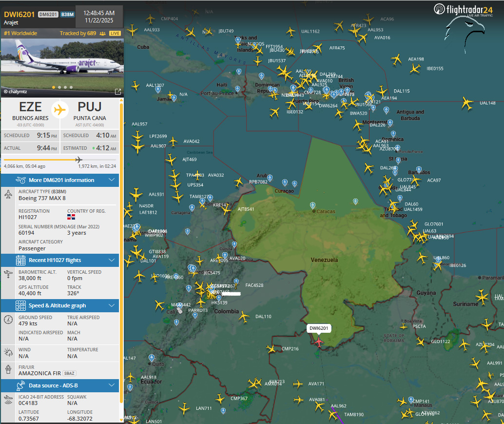The height and width of the screenshot is (424, 504).
Task: Click the route airplane circle between airports
Action: (x=60, y=110)
